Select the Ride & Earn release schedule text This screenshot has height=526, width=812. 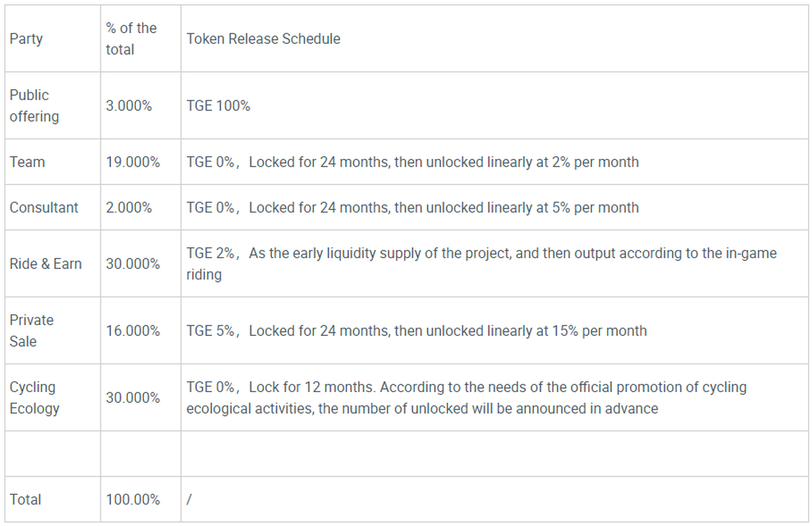[481, 264]
